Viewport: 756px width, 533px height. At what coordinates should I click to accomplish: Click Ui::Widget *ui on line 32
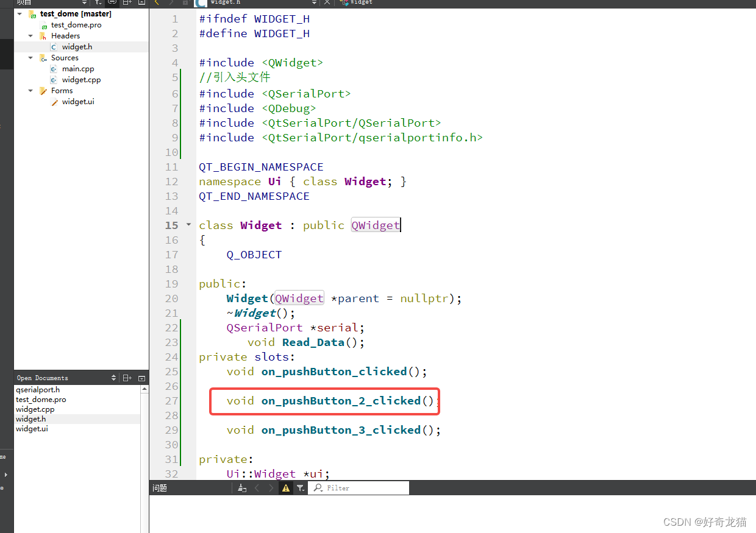coord(278,474)
